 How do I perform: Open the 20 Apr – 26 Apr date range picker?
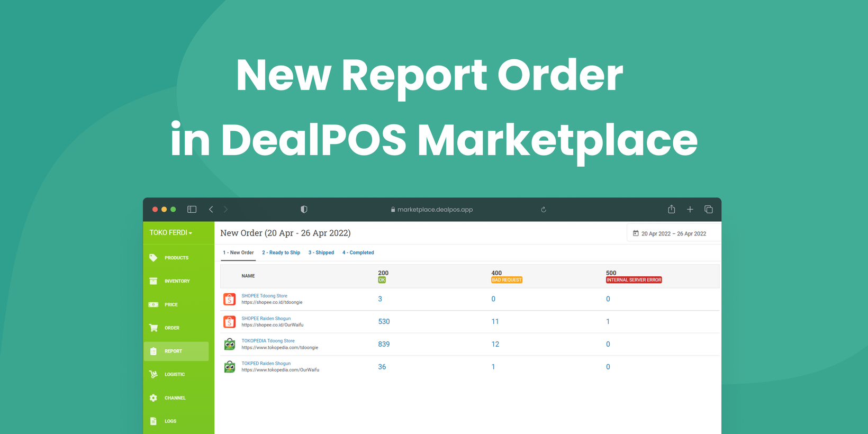[674, 233]
